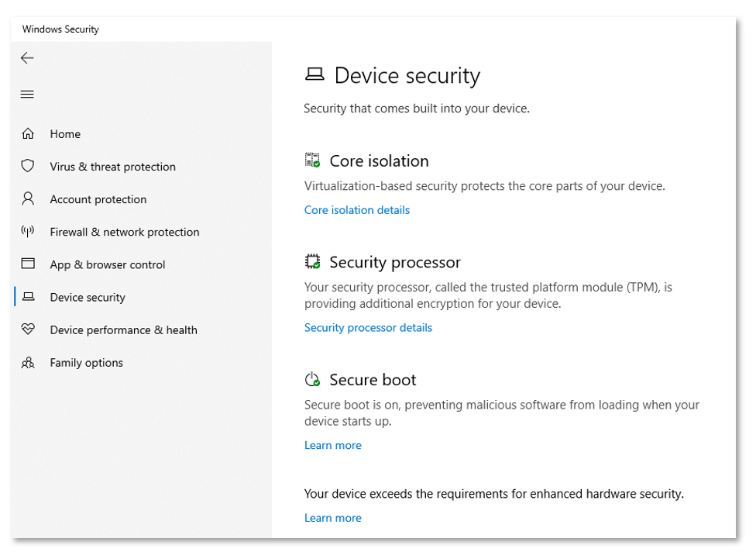Screen dimensions: 756x552
Task: Select the Device performance & health heart icon
Action: (28, 329)
